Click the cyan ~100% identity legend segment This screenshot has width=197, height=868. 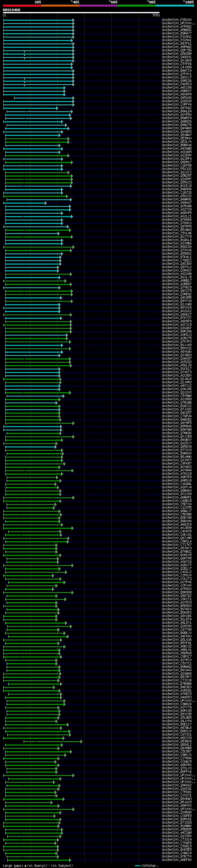[175, 6]
